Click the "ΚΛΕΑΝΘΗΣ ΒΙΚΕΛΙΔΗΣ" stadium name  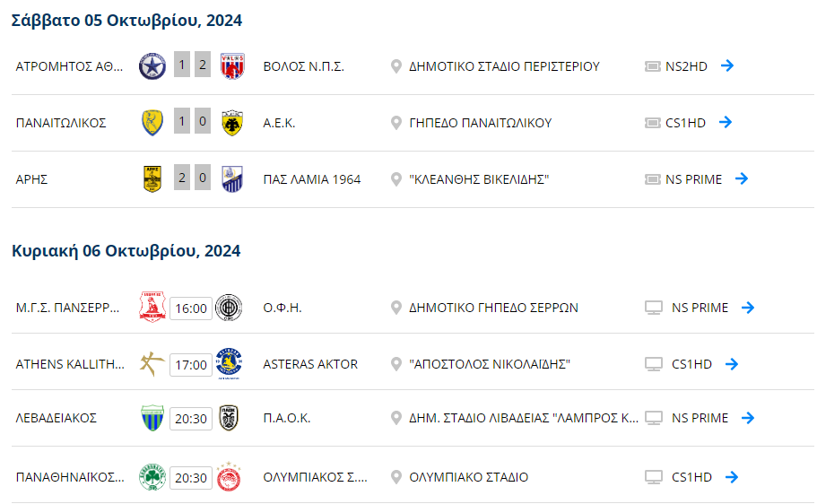pyautogui.click(x=479, y=179)
